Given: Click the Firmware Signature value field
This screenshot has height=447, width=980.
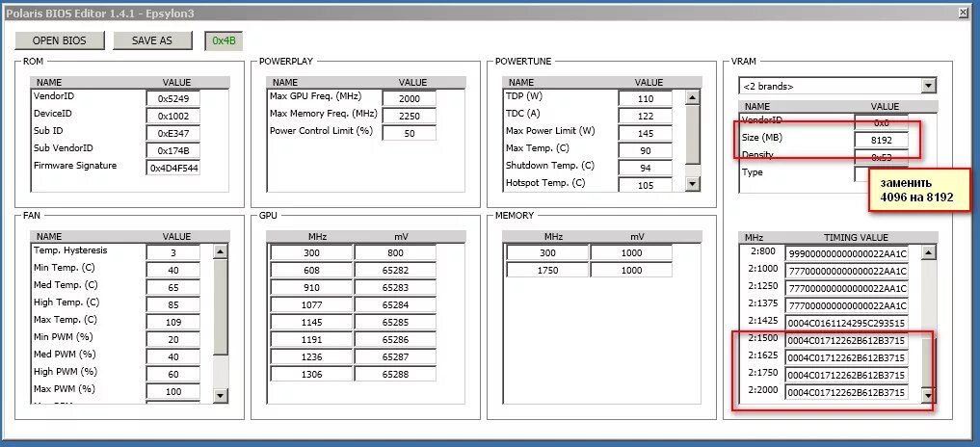Looking at the screenshot, I should (173, 169).
